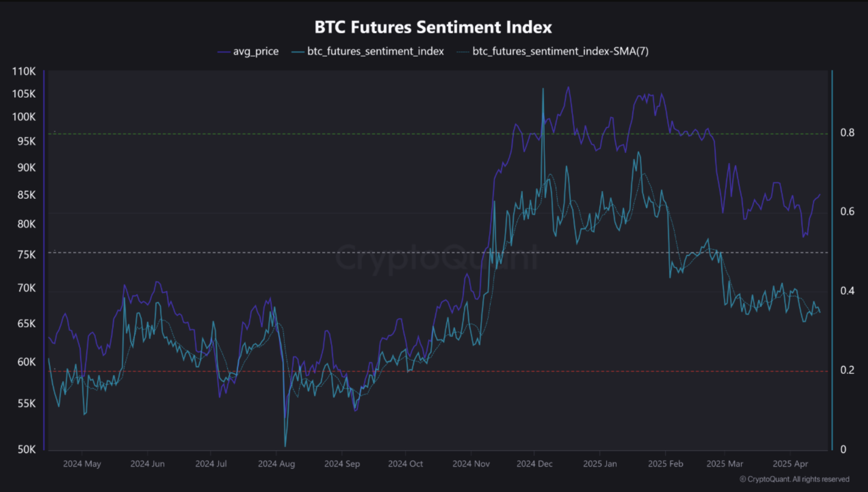Screen dimensions: 868x492
Task: Open the CryptoQuant copyright notice text
Action: pos(794,479)
